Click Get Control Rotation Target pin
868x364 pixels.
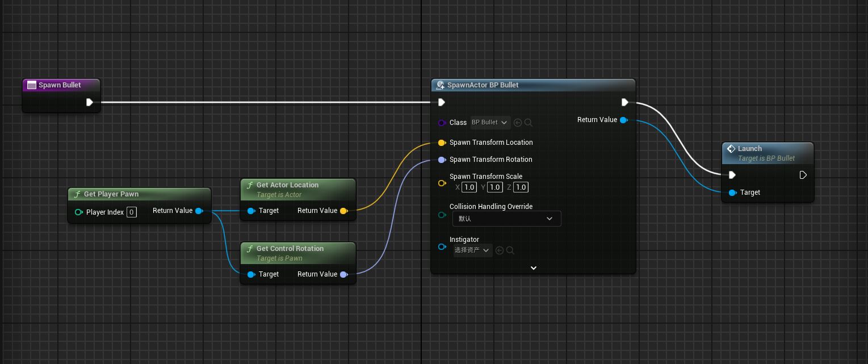point(251,274)
